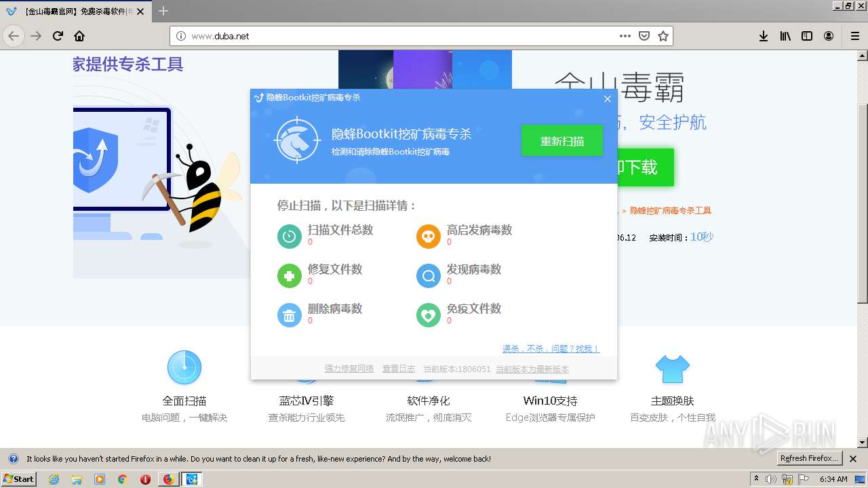
Task: Click the 修复文件数 label
Action: 335,269
